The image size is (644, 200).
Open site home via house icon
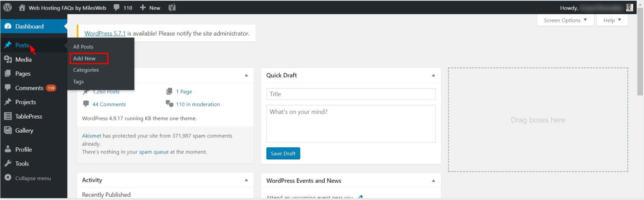(x=22, y=8)
